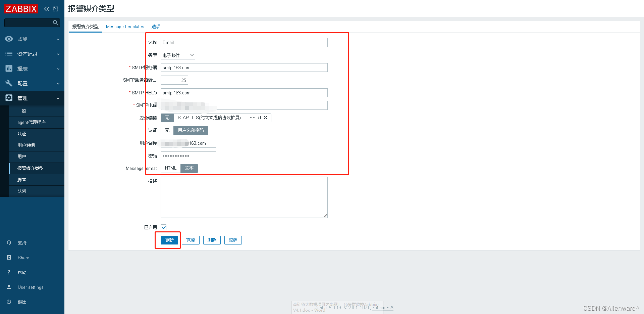Open User settings text in sidebar
Screen dimensions: 644x314
[x=31, y=287]
